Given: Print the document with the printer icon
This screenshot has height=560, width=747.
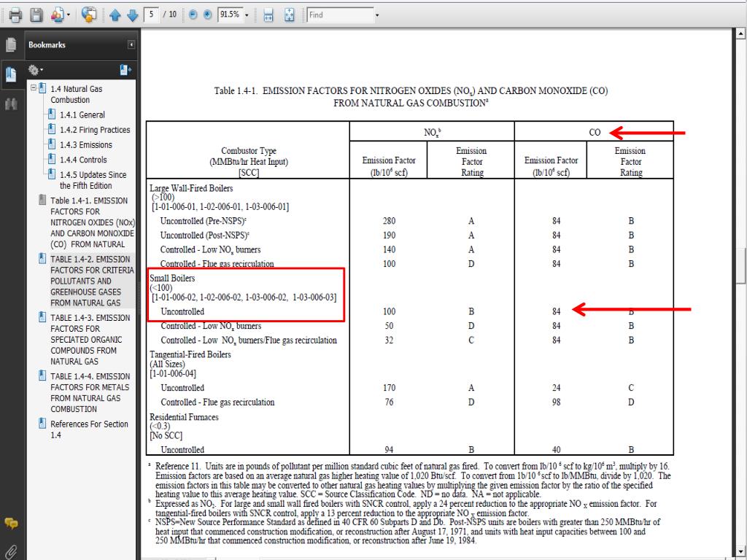Looking at the screenshot, I should coord(15,15).
